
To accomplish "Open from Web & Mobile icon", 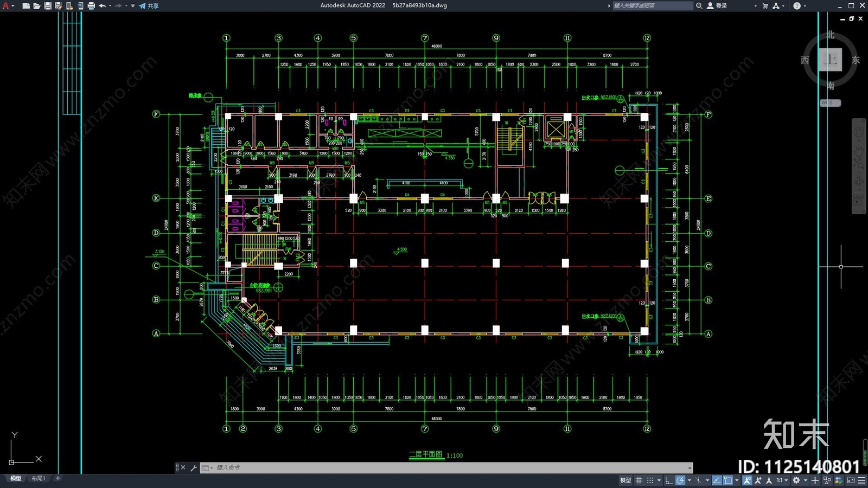I will coord(69,5).
